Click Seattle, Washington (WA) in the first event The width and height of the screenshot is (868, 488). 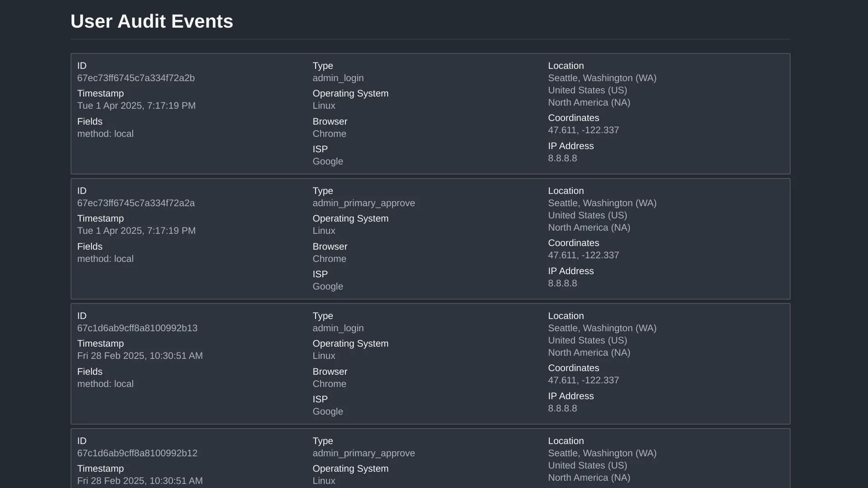click(x=602, y=78)
